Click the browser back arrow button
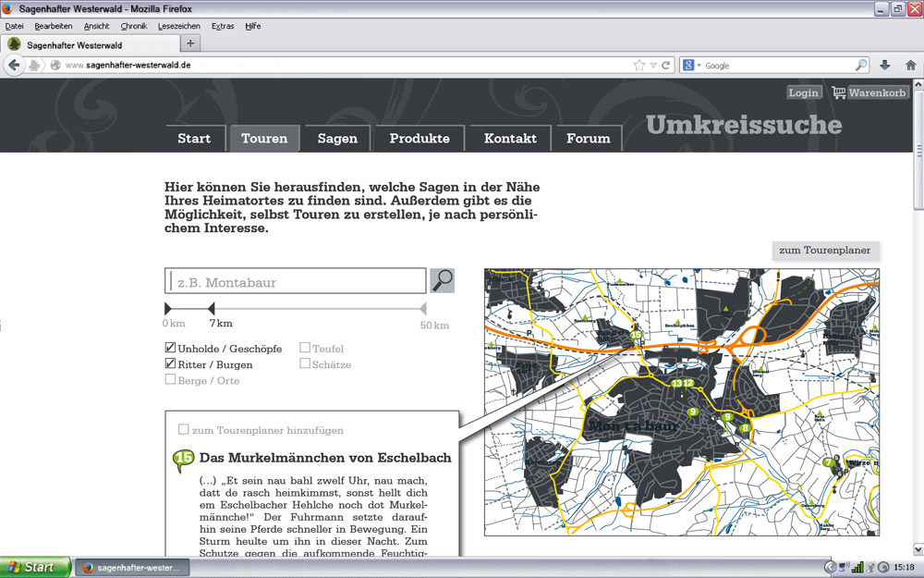This screenshot has height=578, width=924. coord(14,66)
